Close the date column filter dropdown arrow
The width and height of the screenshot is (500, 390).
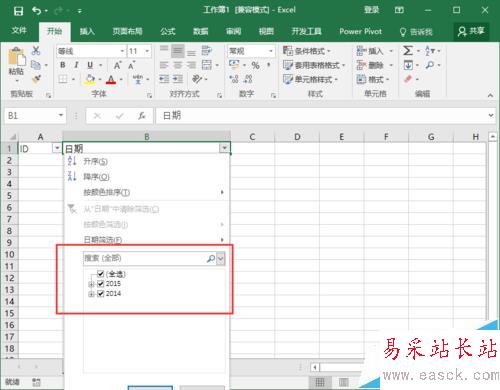(x=224, y=148)
